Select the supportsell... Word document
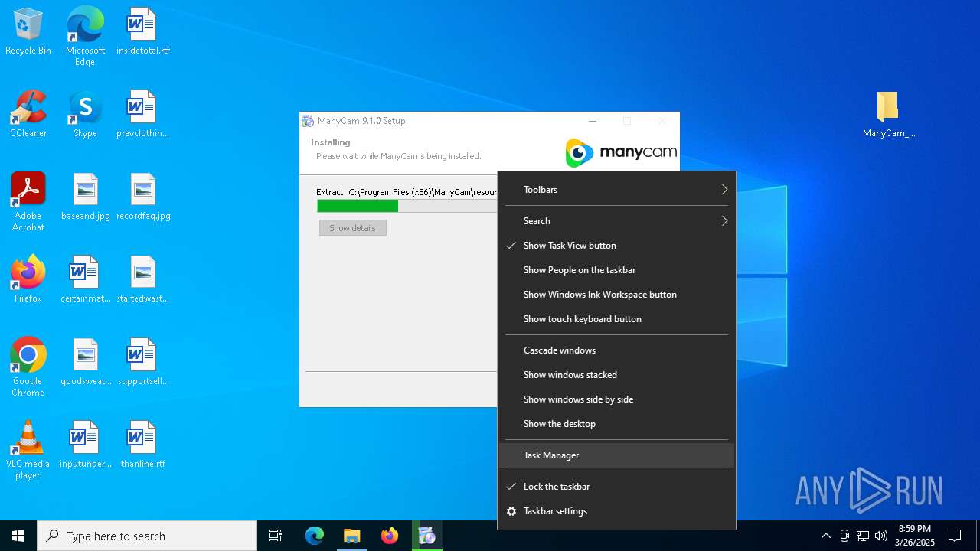 coord(142,362)
